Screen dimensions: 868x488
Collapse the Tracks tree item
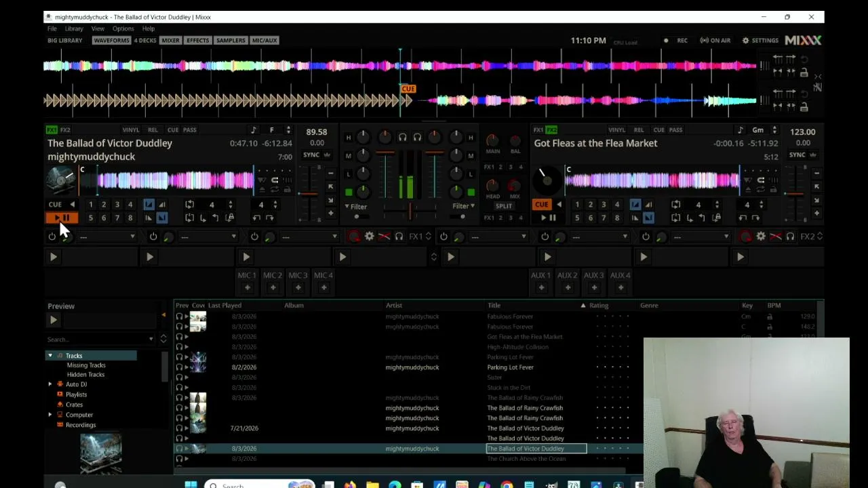click(50, 356)
